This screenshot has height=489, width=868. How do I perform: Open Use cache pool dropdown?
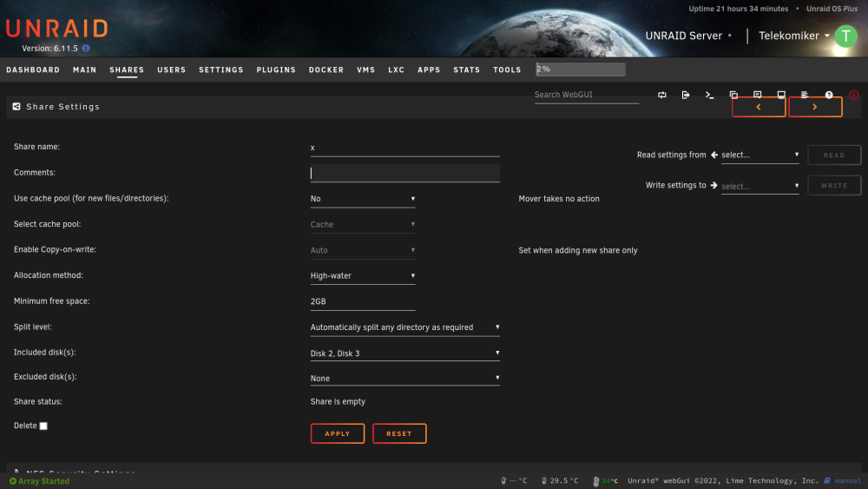coord(363,199)
